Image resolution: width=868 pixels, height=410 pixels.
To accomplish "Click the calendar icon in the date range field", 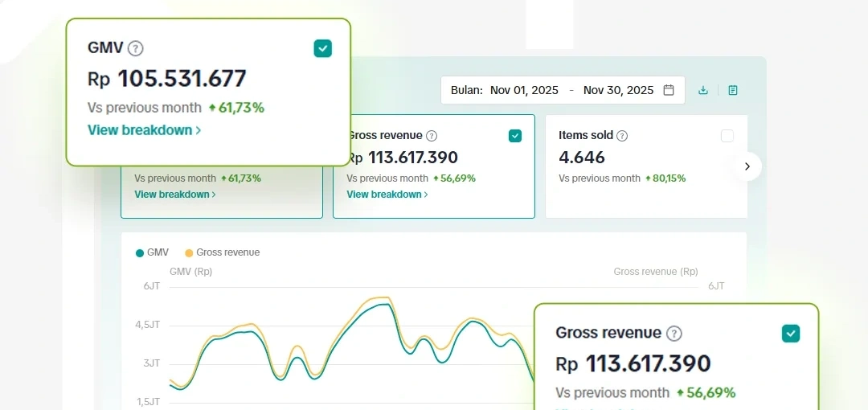I will [x=669, y=90].
